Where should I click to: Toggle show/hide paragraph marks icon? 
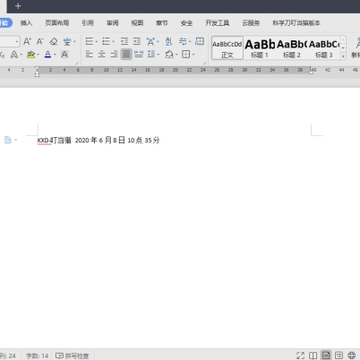(183, 42)
